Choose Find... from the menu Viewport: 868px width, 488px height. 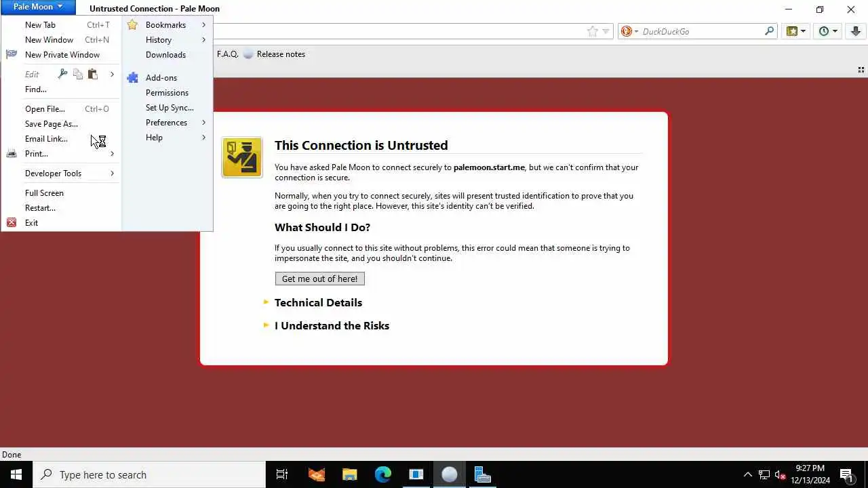(x=62, y=89)
